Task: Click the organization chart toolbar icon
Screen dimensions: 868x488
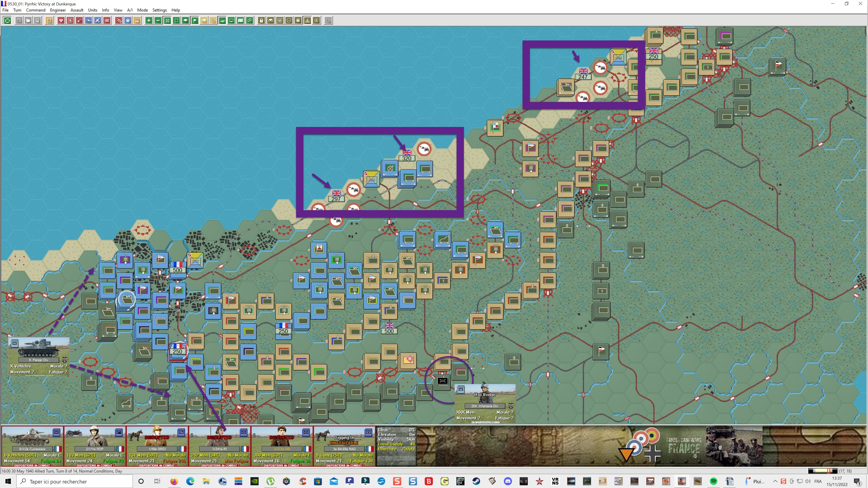Action: pos(307,21)
